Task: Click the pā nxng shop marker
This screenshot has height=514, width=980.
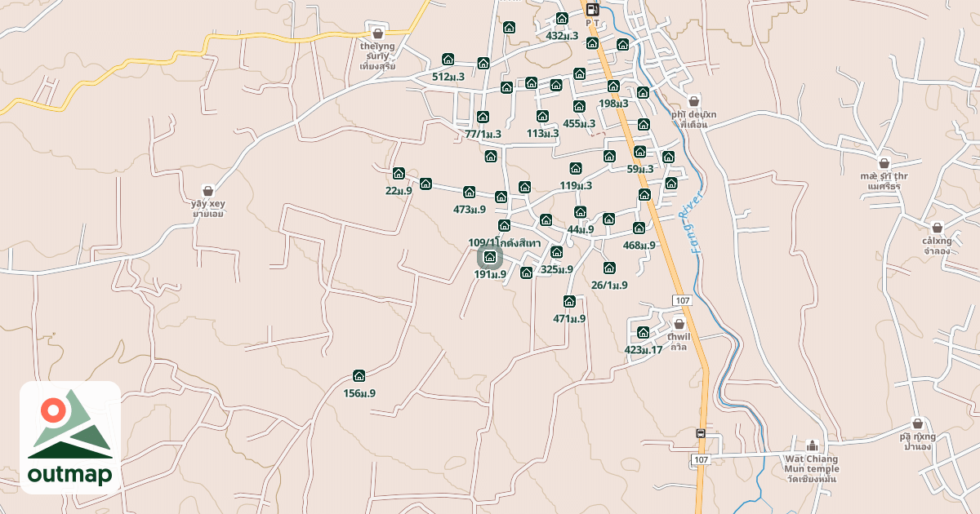Action: point(918,423)
